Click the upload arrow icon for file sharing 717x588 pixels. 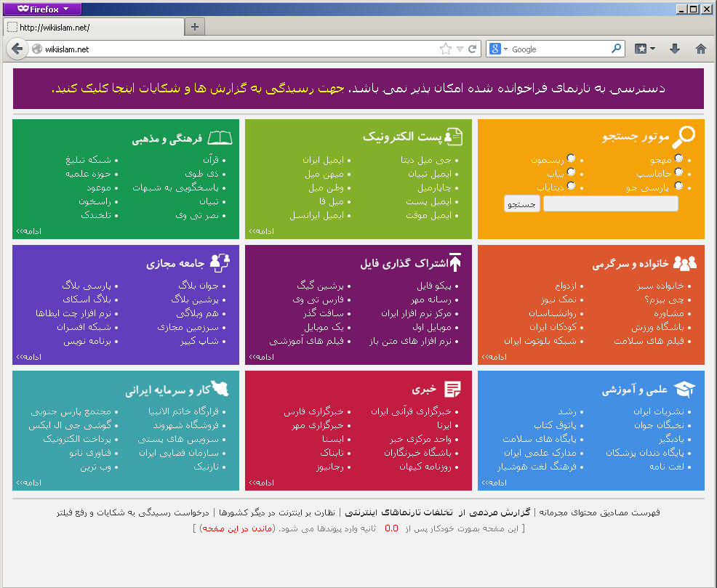[x=455, y=262]
